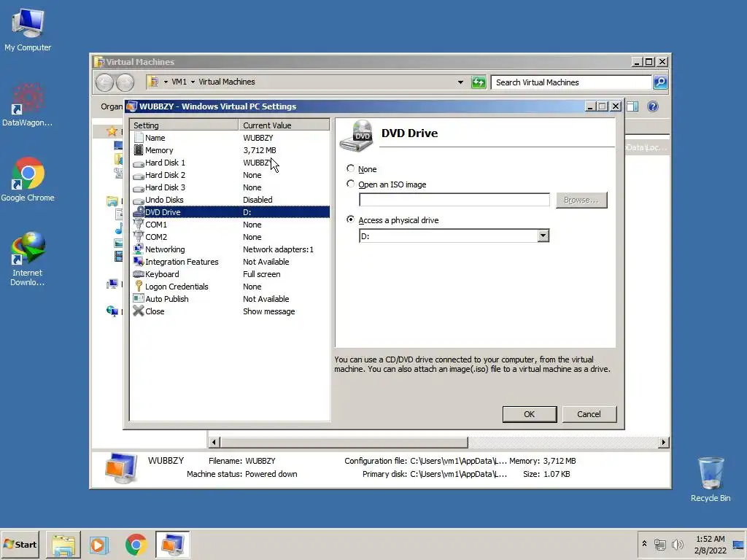This screenshot has width=747, height=560.
Task: Click the '3,712 MB' memory value in settings list
Action: 260,150
